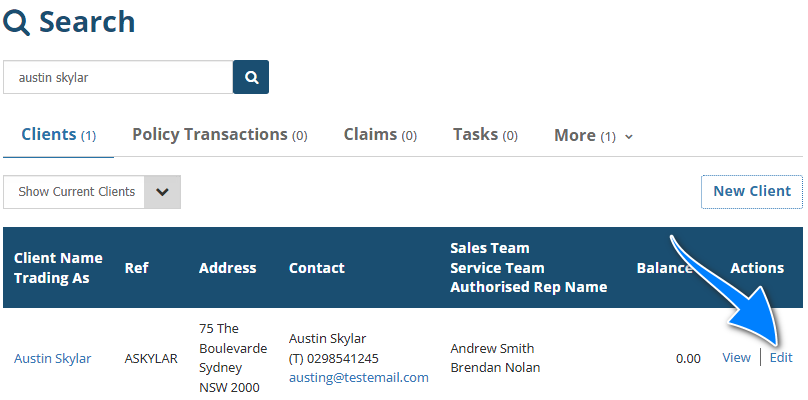
Task: Expand the More tab dropdown
Action: tap(593, 135)
